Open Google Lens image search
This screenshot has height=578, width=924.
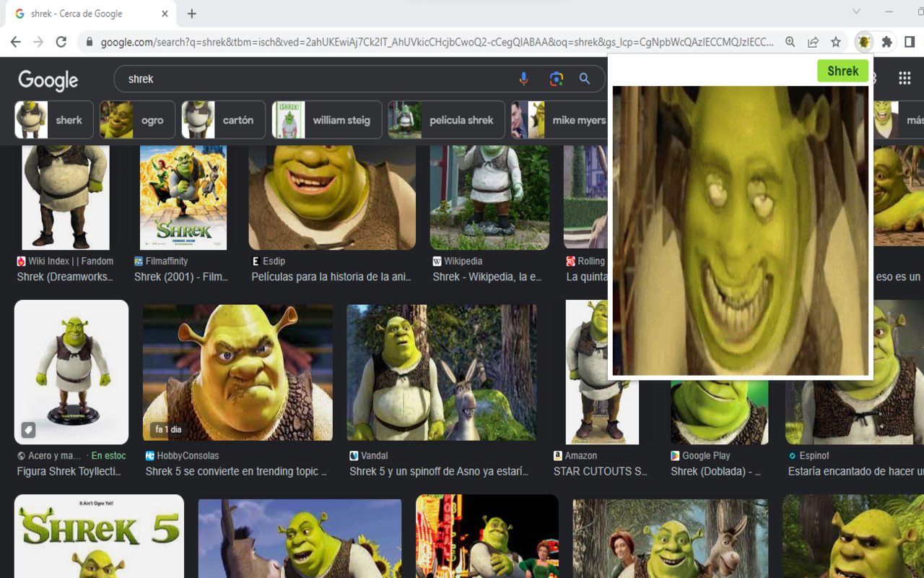(556, 79)
